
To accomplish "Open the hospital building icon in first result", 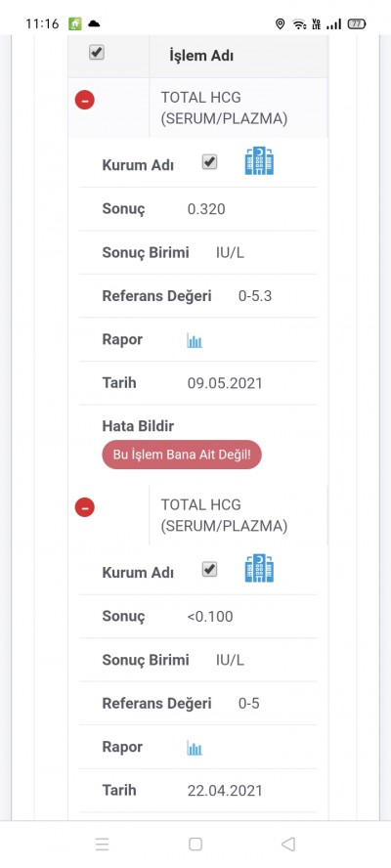I will click(x=259, y=161).
